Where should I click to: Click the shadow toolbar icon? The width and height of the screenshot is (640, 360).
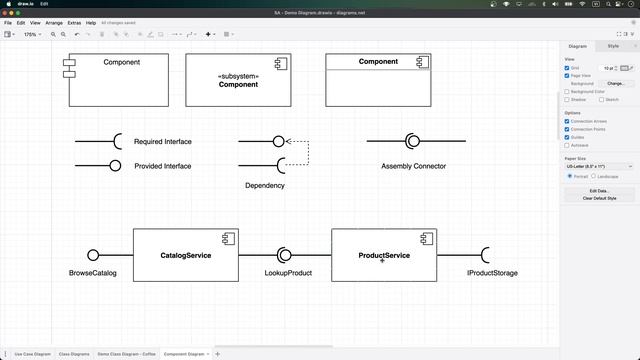pos(161,34)
